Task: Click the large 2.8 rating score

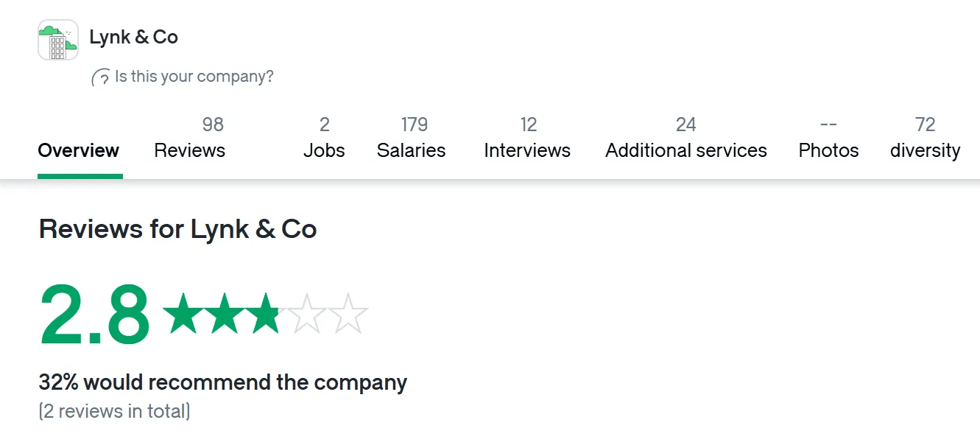Action: coord(94,315)
